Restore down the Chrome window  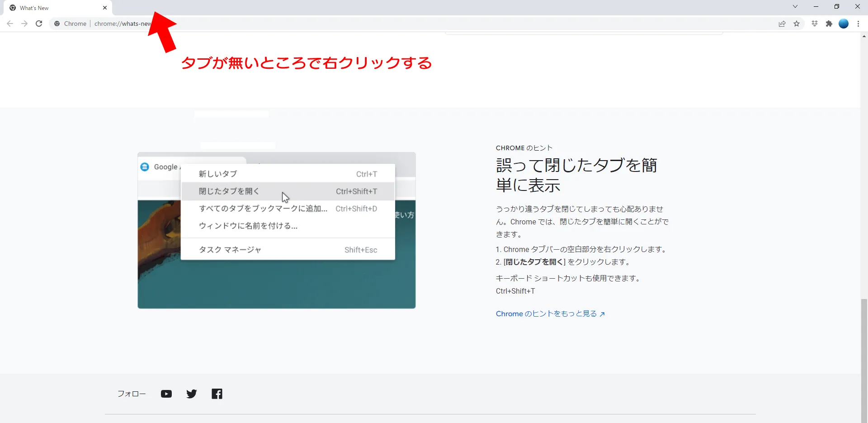837,6
